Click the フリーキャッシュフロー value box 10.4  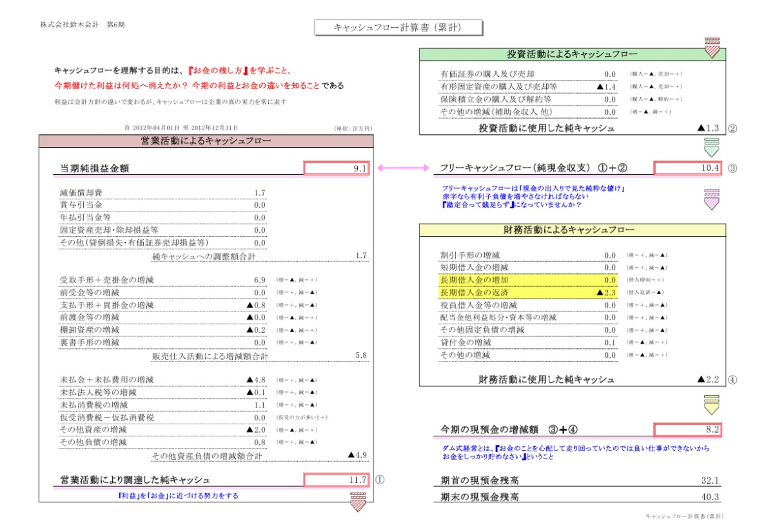[x=687, y=168]
